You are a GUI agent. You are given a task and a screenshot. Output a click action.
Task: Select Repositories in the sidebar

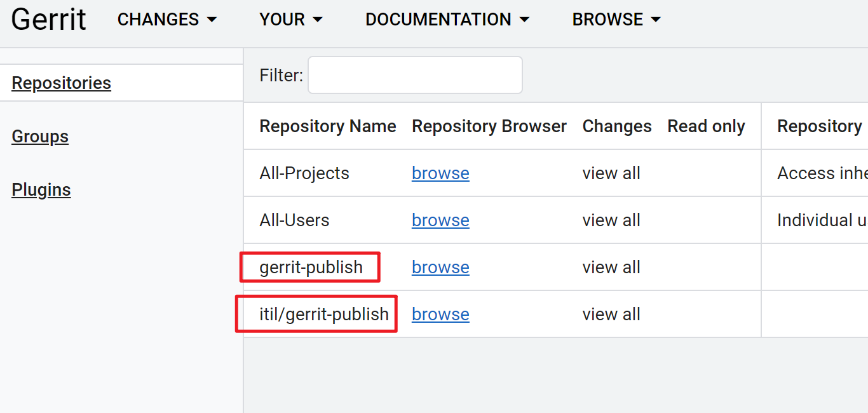tap(61, 83)
